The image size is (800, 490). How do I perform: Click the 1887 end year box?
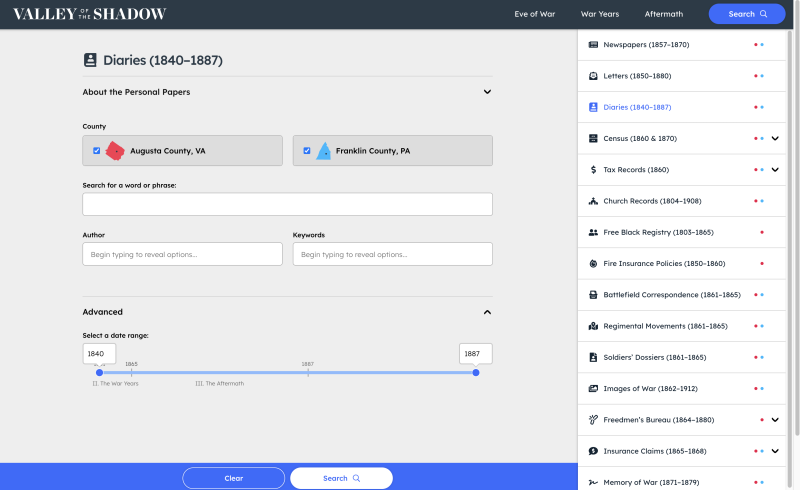click(476, 353)
